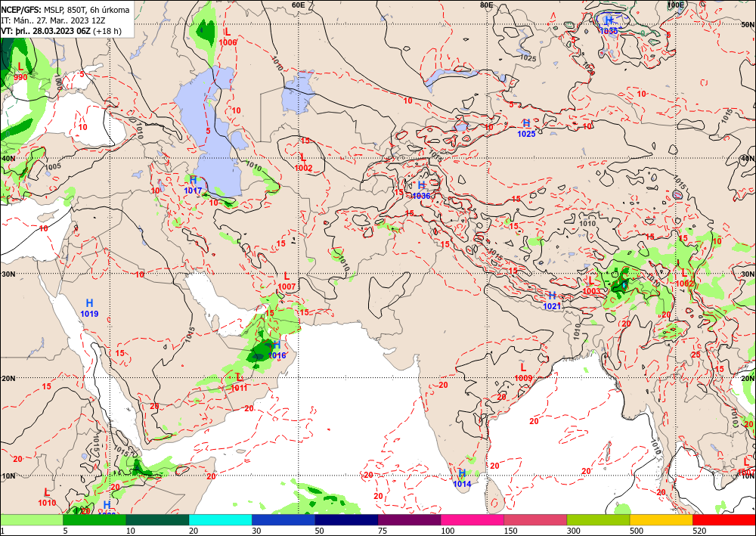Click the 'L 1011' low pressure marker
The image size is (756, 536).
239,383
